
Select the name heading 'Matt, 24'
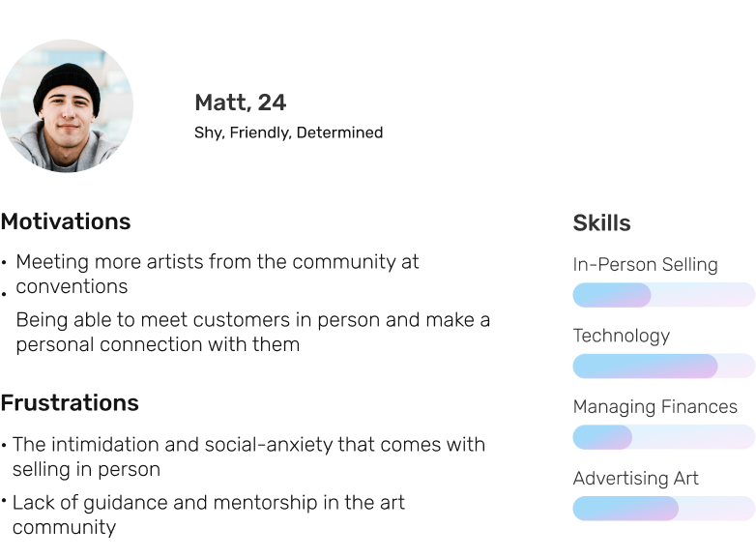click(240, 103)
